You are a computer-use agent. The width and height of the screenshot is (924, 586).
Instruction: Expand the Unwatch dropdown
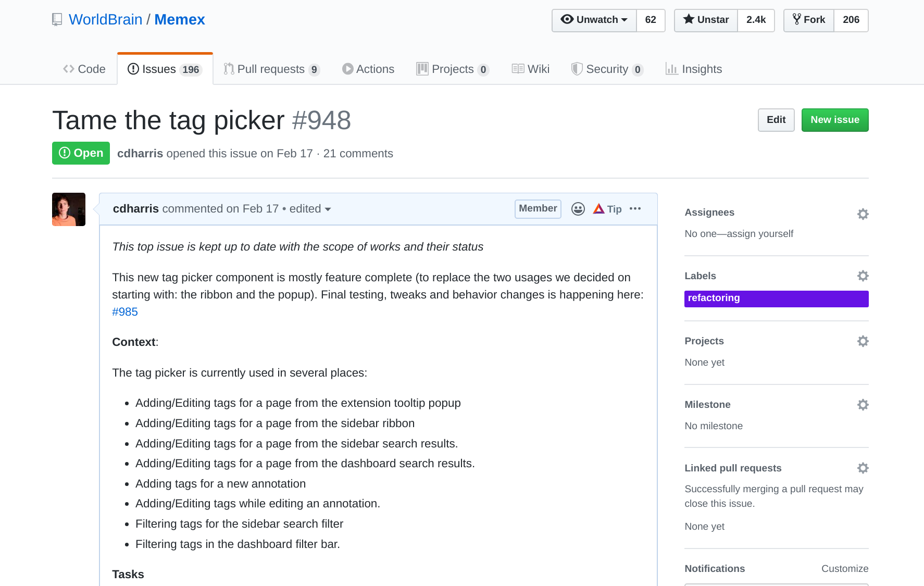pyautogui.click(x=594, y=20)
